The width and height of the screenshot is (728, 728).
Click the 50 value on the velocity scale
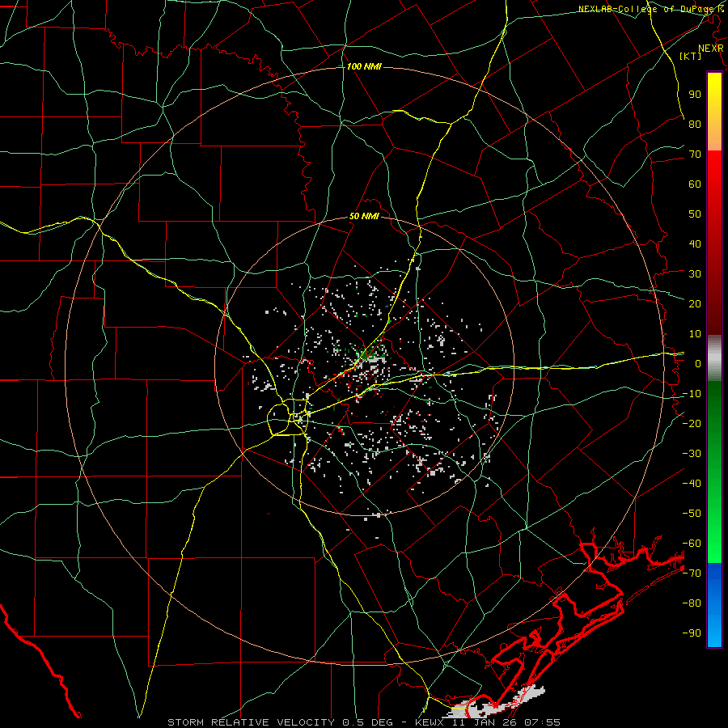click(695, 214)
